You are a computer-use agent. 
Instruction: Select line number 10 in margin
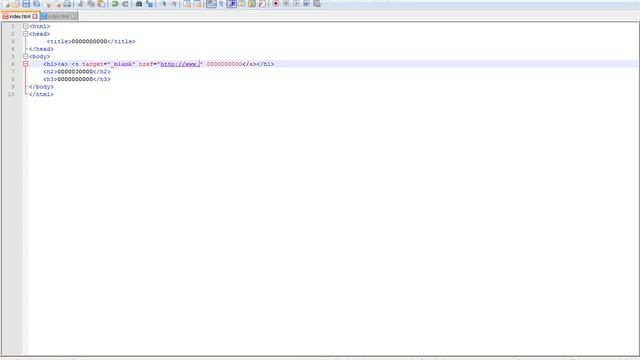click(11, 94)
